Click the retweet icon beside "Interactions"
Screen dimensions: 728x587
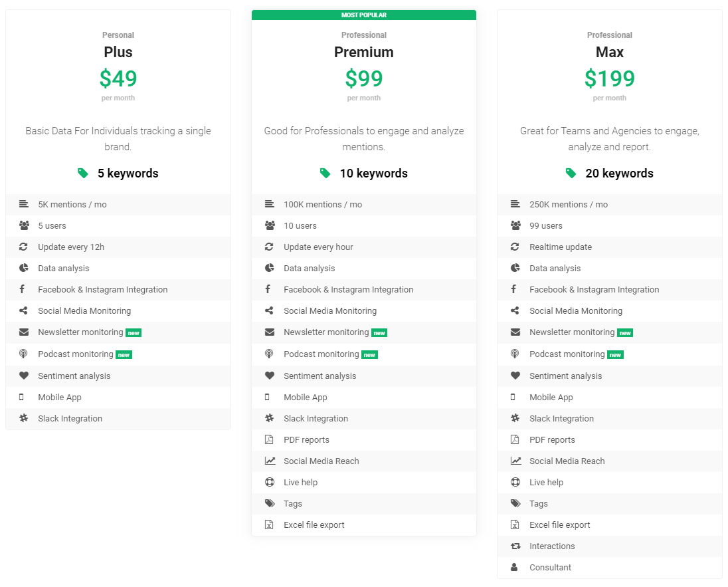pyautogui.click(x=515, y=546)
